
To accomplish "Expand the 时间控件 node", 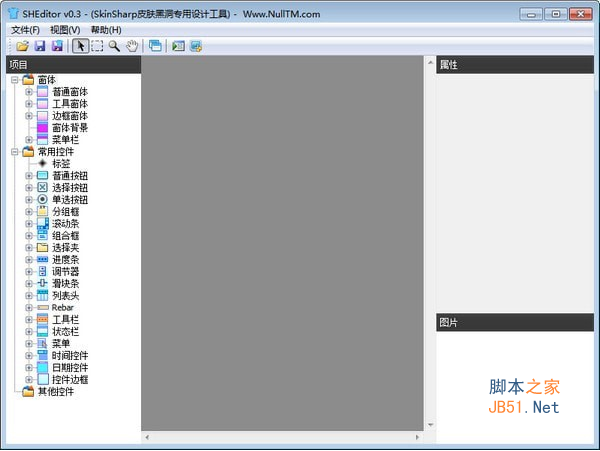I will coord(29,355).
